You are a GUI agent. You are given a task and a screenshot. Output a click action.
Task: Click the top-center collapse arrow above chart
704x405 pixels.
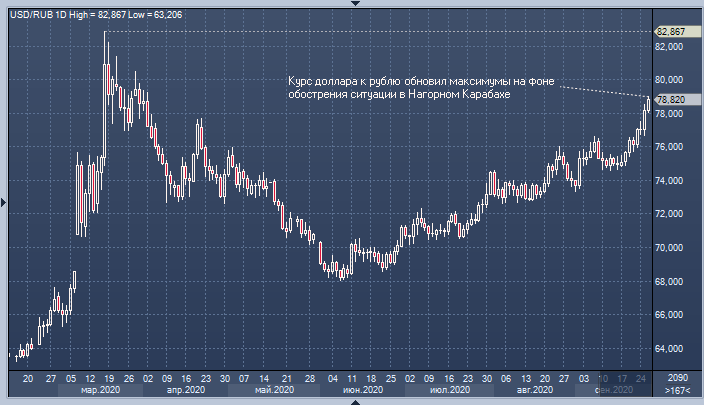[x=351, y=4]
